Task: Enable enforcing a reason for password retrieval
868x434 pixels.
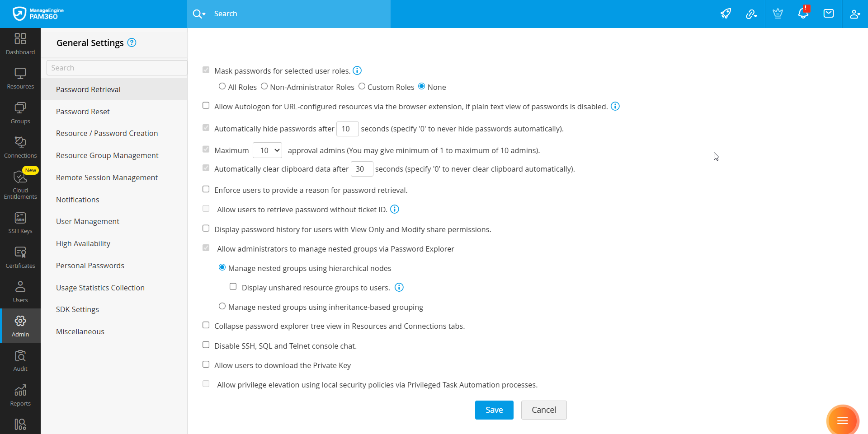Action: coord(206,189)
